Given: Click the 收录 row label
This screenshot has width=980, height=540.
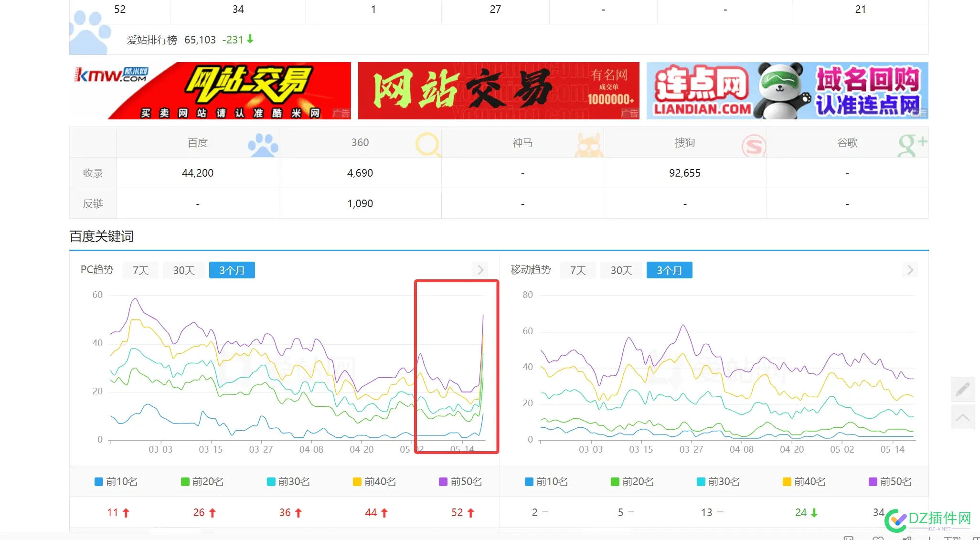Looking at the screenshot, I should click(x=93, y=173).
